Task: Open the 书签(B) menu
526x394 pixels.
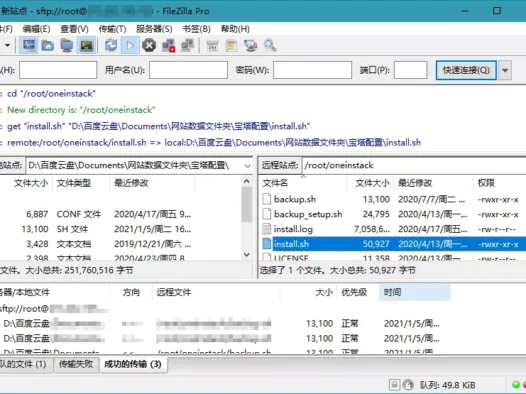Action: (197, 29)
